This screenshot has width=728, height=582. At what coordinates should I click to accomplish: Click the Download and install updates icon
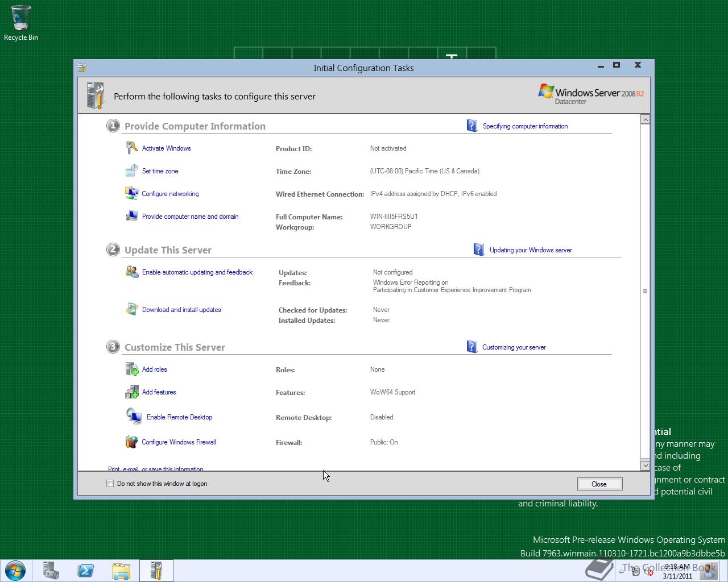(x=132, y=309)
